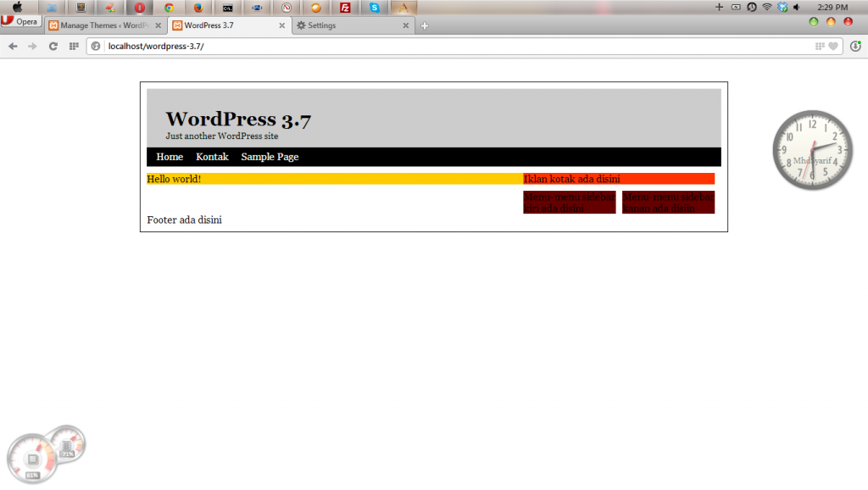Viewport: 868px width, 490px height.
Task: Open the Dropbox tray icon
Action: click(x=782, y=7)
